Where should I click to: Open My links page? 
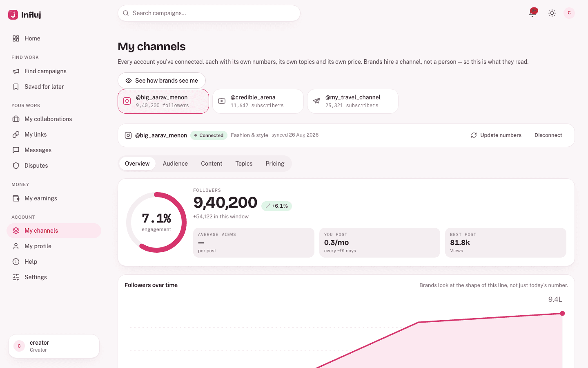tap(54, 135)
